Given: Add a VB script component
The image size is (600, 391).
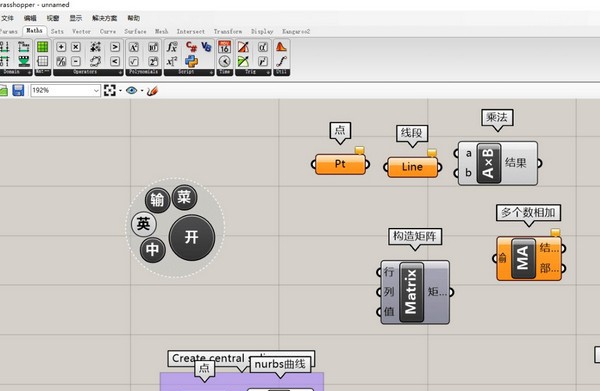Looking at the screenshot, I should coord(206,47).
